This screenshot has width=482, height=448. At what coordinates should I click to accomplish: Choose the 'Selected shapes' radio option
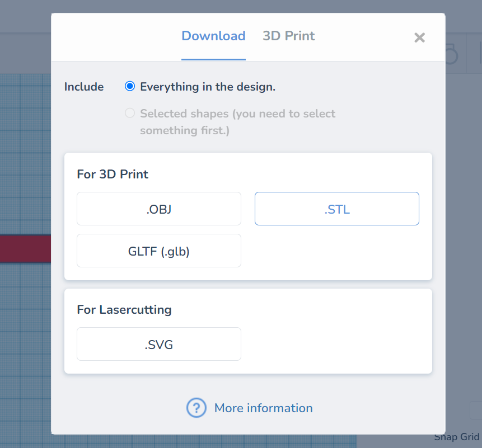[x=130, y=113]
